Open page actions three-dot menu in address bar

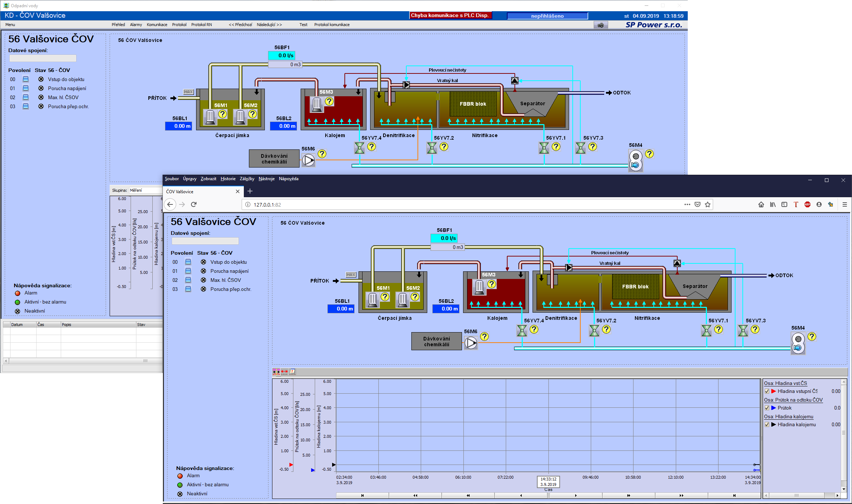tap(687, 204)
